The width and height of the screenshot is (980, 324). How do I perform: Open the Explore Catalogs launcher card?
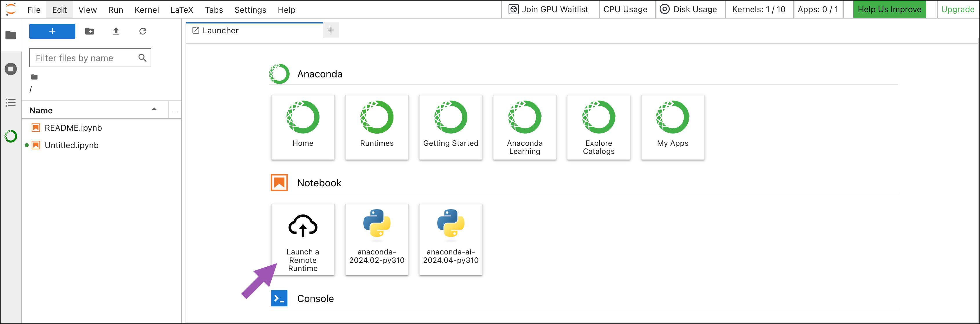tap(598, 128)
